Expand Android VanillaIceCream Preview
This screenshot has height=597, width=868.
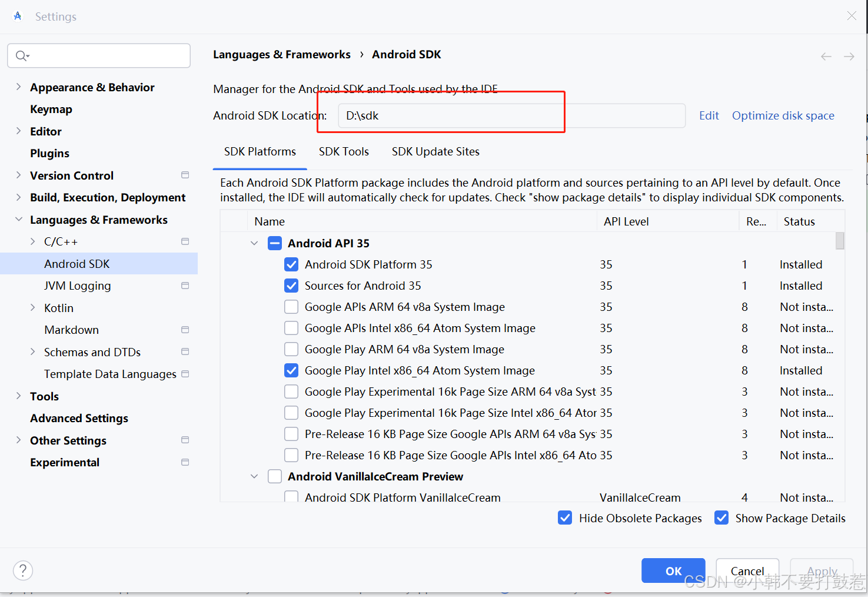(254, 476)
